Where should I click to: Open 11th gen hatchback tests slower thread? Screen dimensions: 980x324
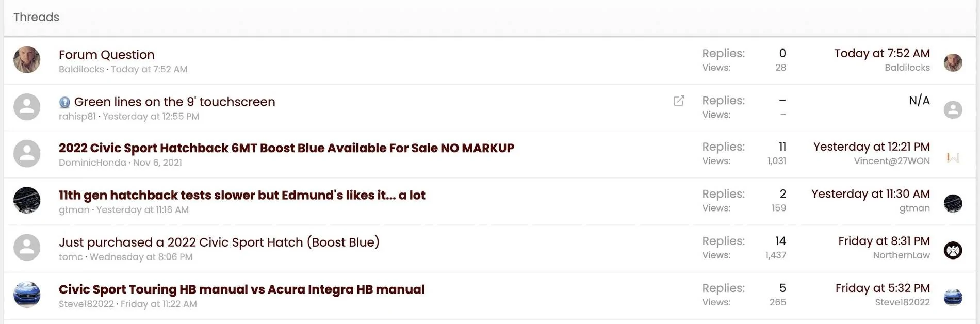pyautogui.click(x=242, y=195)
